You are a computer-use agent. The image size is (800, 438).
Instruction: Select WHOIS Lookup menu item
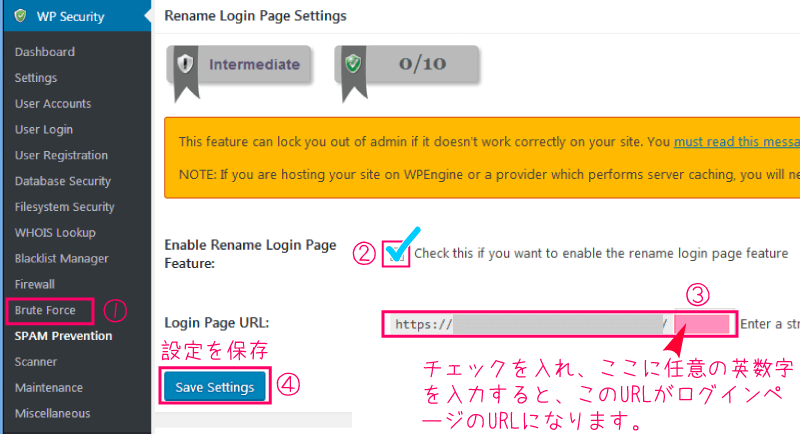pos(55,233)
